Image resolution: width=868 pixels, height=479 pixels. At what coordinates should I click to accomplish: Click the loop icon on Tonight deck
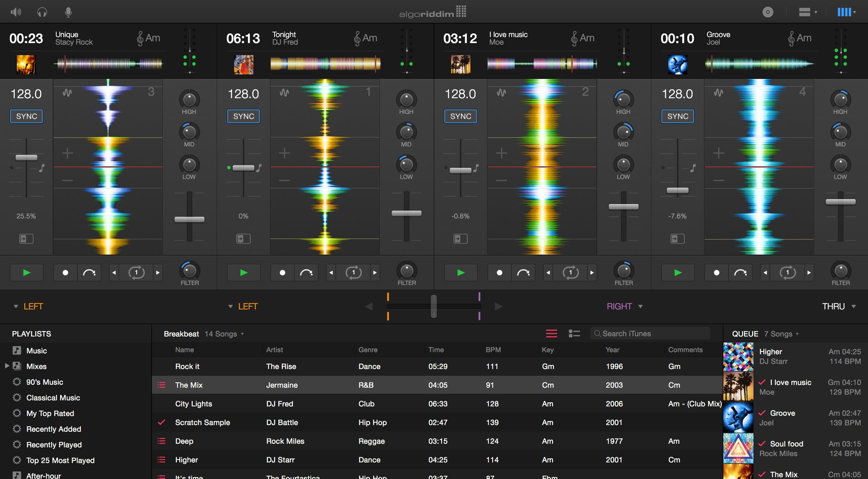click(x=353, y=273)
